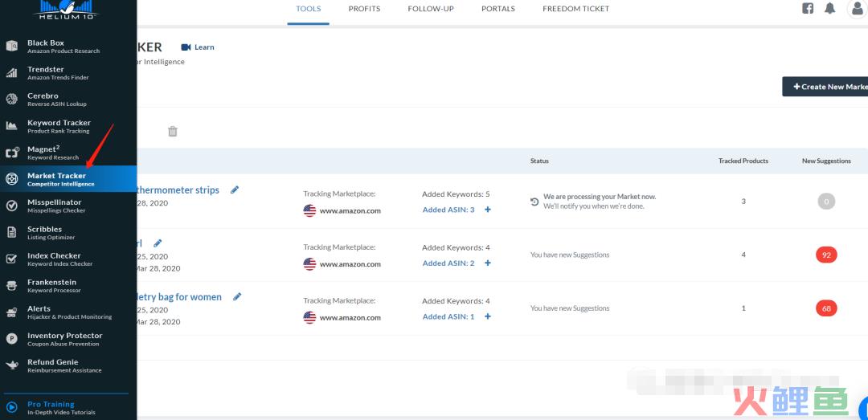868x420 pixels.
Task: Click plus next to Added ASIN: 3
Action: point(488,210)
